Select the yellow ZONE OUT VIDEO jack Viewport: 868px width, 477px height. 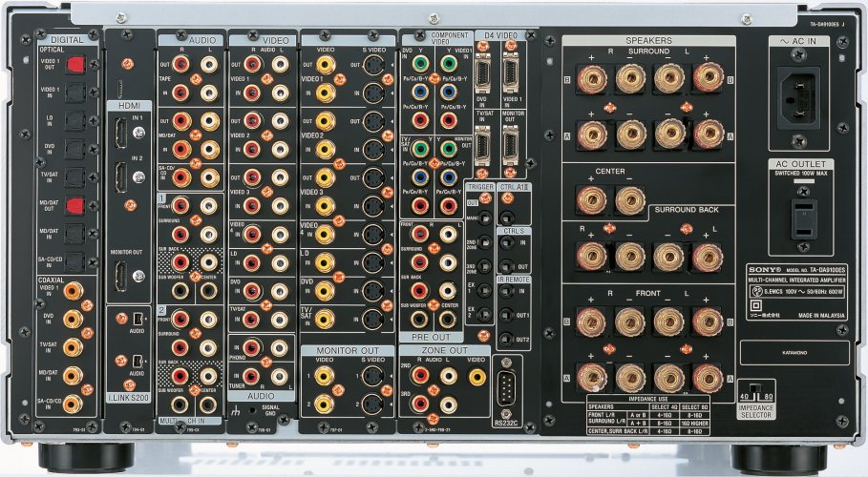[x=477, y=377]
